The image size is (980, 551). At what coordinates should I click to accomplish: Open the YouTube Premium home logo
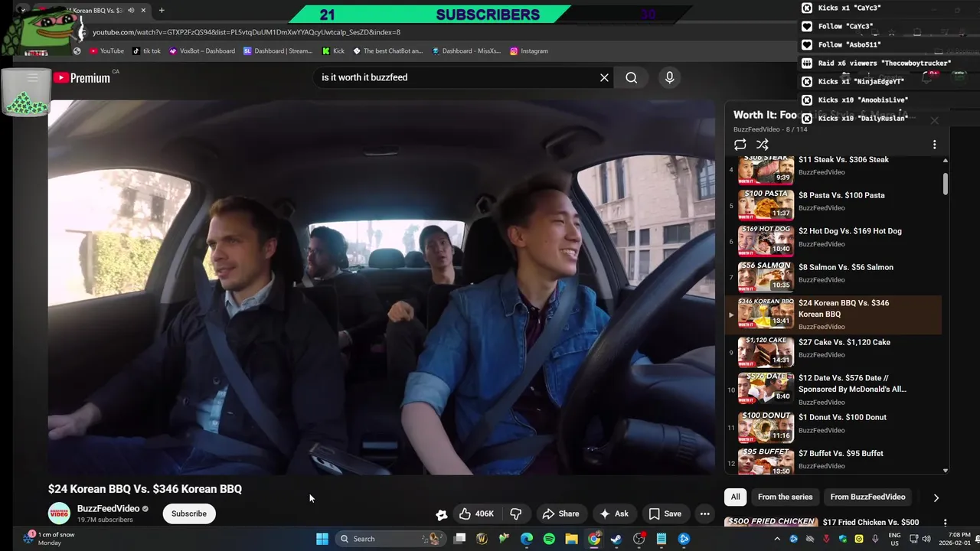(x=82, y=77)
